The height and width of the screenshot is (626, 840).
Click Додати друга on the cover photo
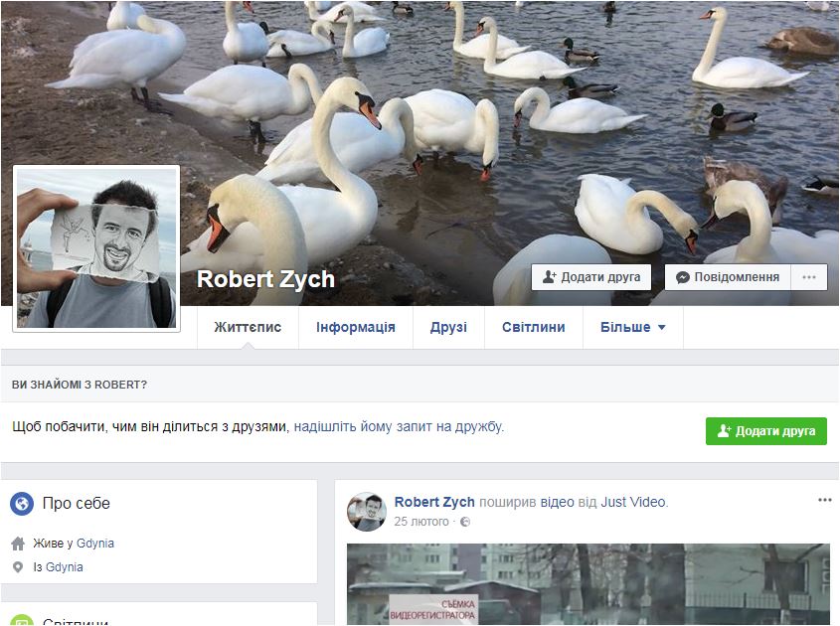(590, 277)
